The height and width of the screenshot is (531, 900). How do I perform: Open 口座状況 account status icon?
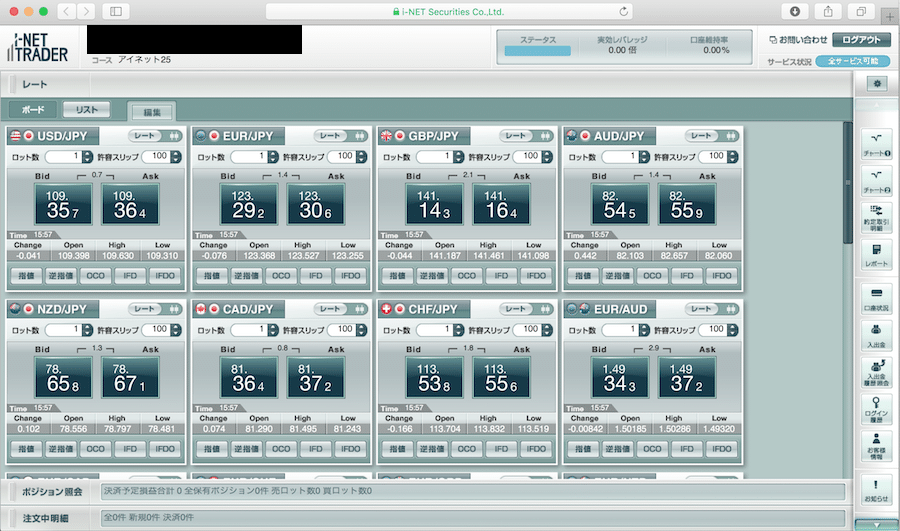point(876,299)
